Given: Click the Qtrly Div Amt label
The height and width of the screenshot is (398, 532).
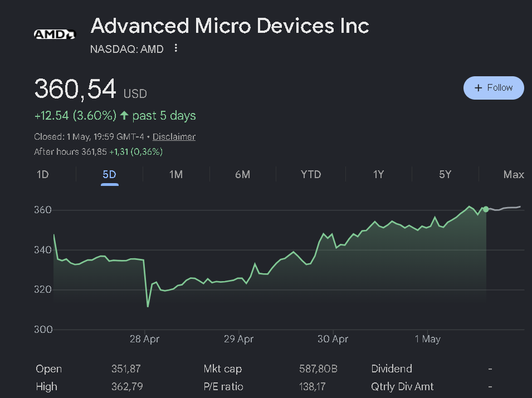Looking at the screenshot, I should click(x=402, y=386).
